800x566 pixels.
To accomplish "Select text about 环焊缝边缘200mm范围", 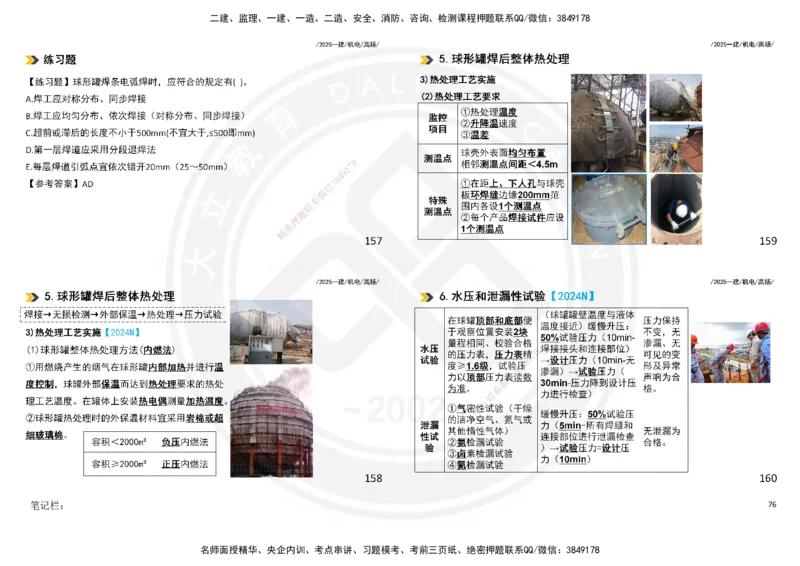I will point(512,194).
